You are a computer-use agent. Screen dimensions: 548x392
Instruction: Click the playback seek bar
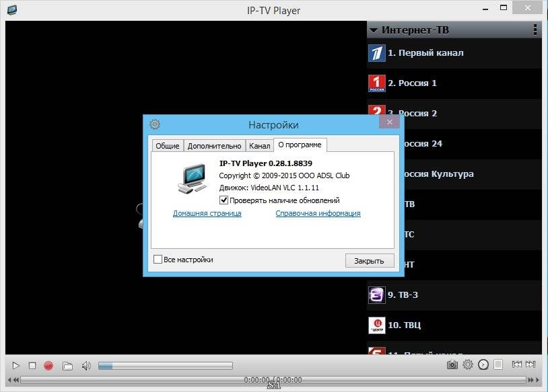click(x=273, y=380)
